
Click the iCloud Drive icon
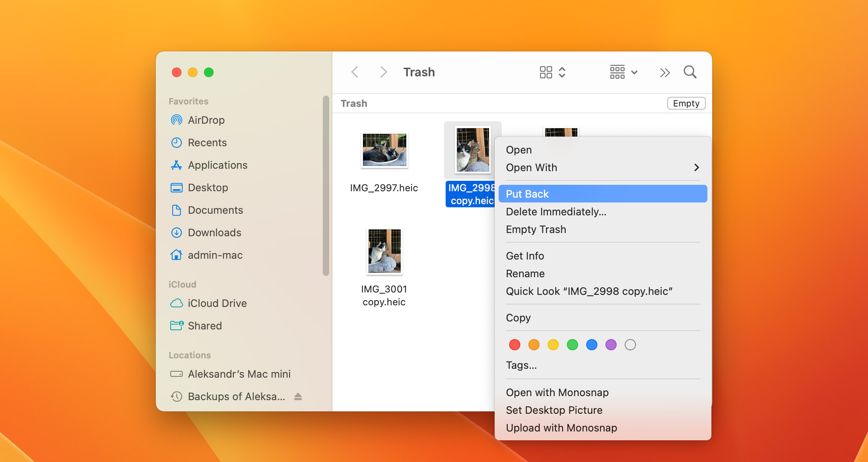pos(177,303)
